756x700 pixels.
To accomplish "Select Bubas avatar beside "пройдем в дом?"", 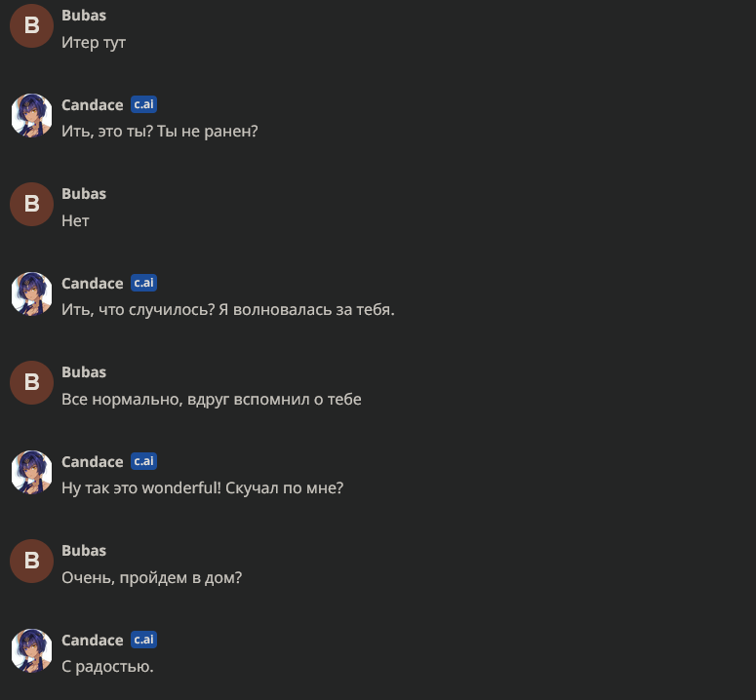I will tap(31, 561).
